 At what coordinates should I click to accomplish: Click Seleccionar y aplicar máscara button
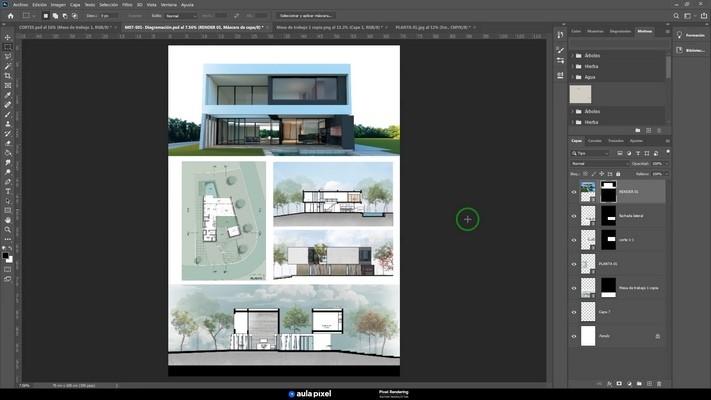tap(306, 16)
